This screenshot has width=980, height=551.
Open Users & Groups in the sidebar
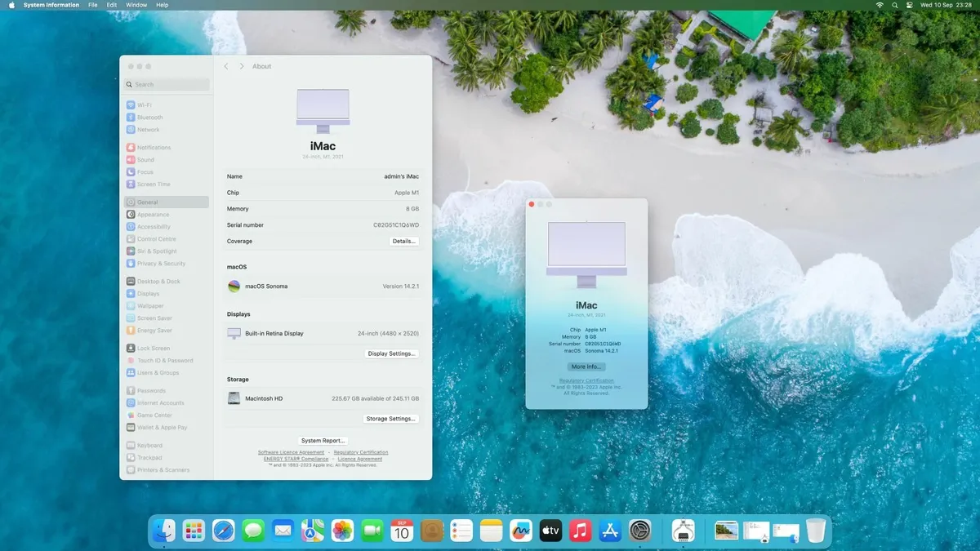click(167, 373)
